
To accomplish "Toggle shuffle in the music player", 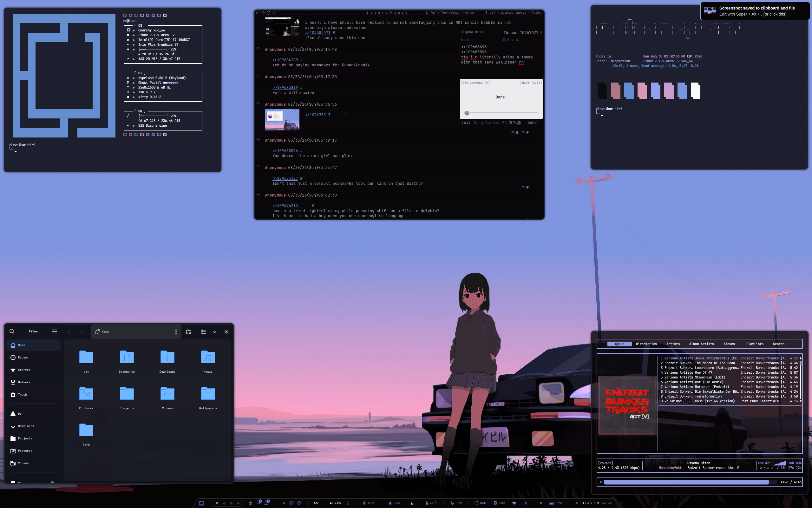I will tap(764, 468).
